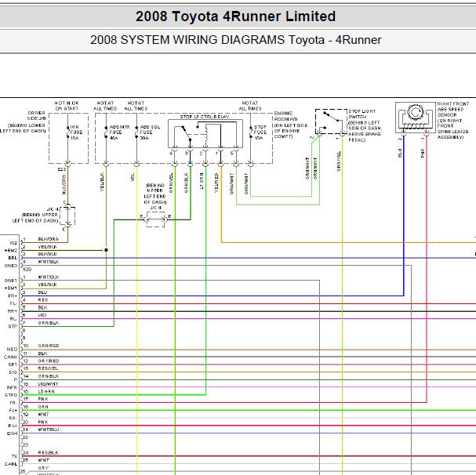The image size is (476, 475).
Task: Select the 'ABS MTR FUSE 40A' label
Action: pos(119,132)
